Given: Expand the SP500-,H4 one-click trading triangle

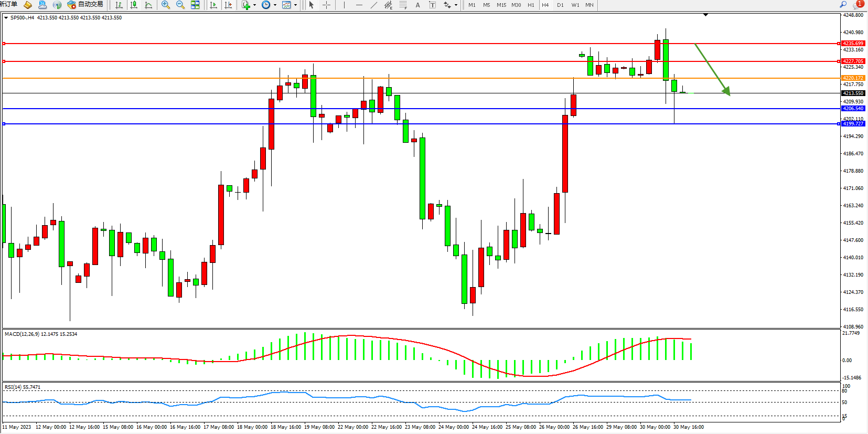Looking at the screenshot, I should pos(6,18).
